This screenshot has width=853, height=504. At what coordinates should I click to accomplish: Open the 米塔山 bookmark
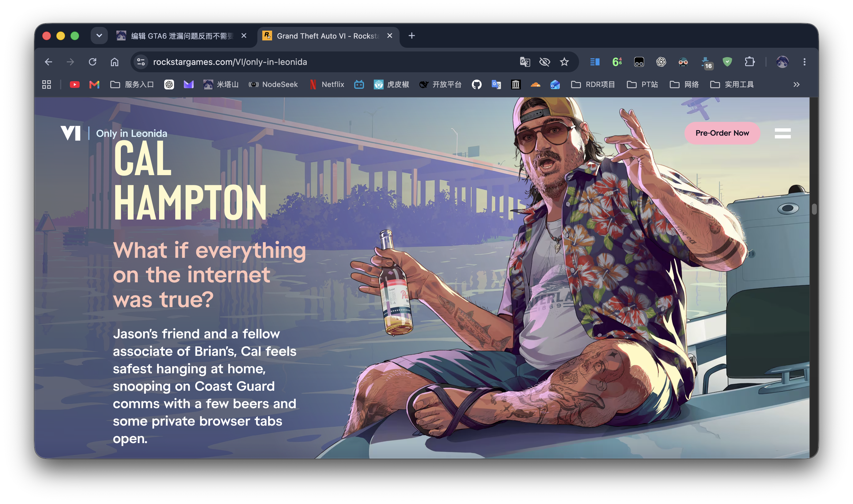(221, 85)
